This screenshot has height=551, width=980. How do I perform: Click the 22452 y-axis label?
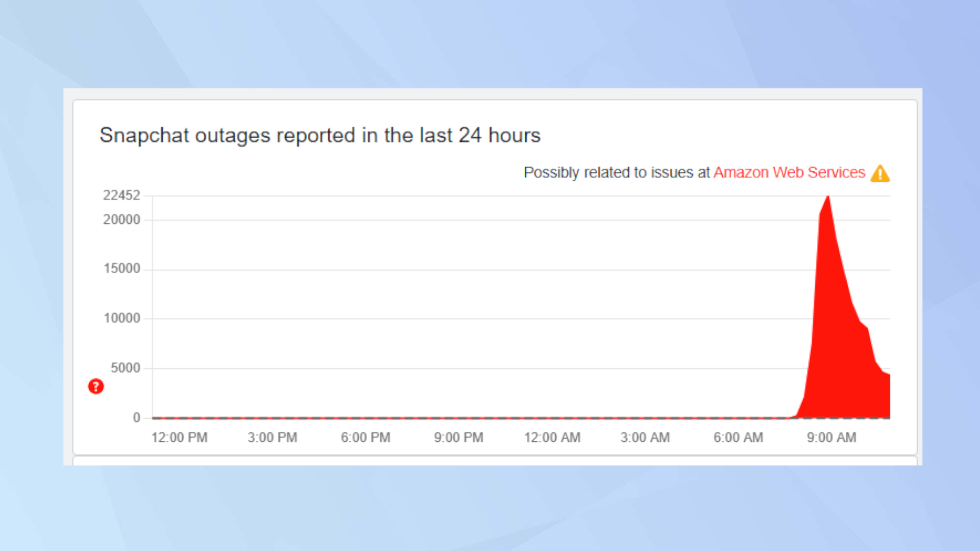pos(122,195)
